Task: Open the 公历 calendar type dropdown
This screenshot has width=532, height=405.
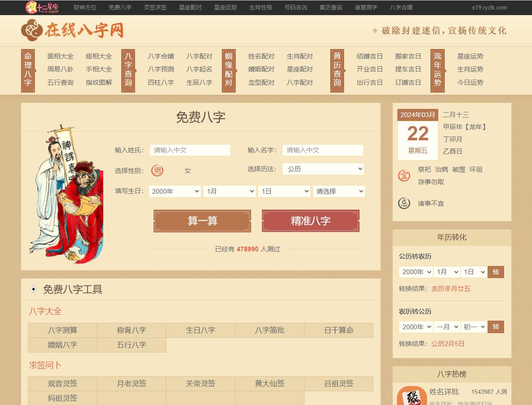Action: tap(323, 169)
